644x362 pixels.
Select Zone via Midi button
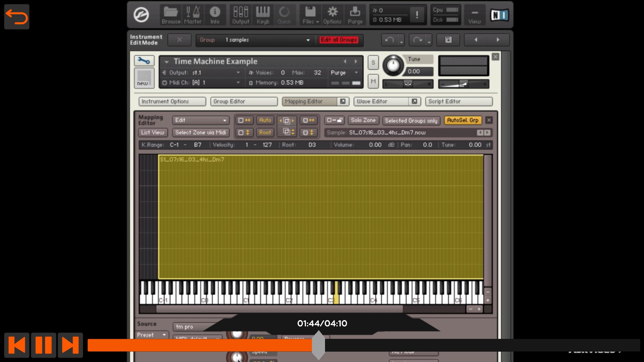201,132
